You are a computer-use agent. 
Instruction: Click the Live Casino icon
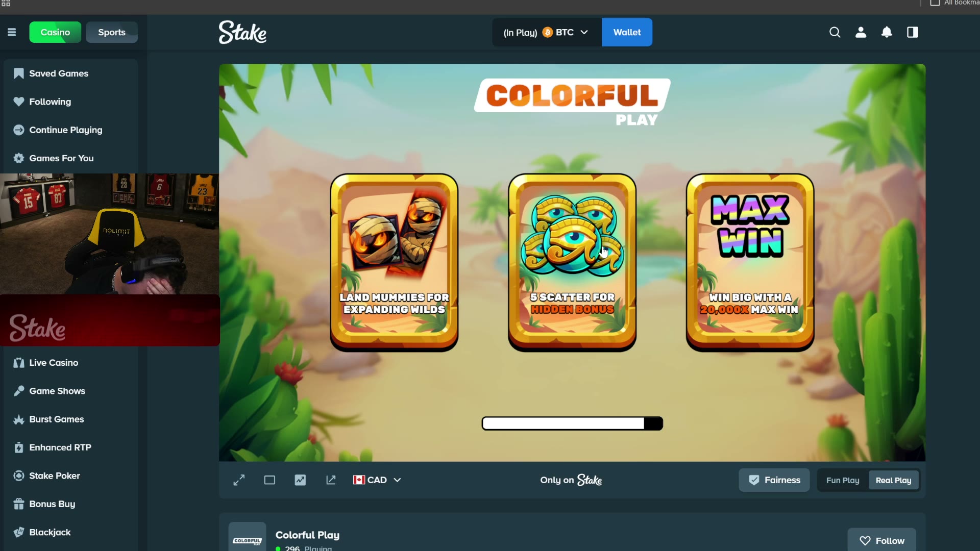19,363
